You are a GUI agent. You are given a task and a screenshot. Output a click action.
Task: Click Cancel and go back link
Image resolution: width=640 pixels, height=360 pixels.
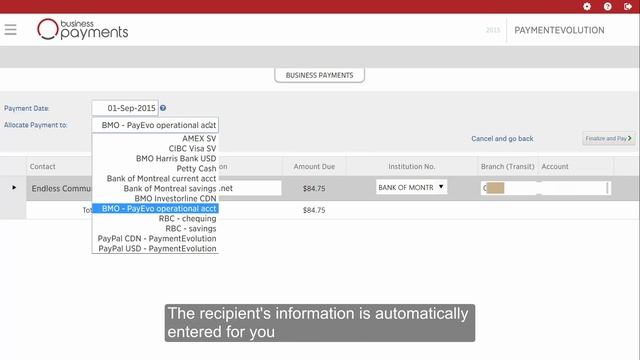502,139
